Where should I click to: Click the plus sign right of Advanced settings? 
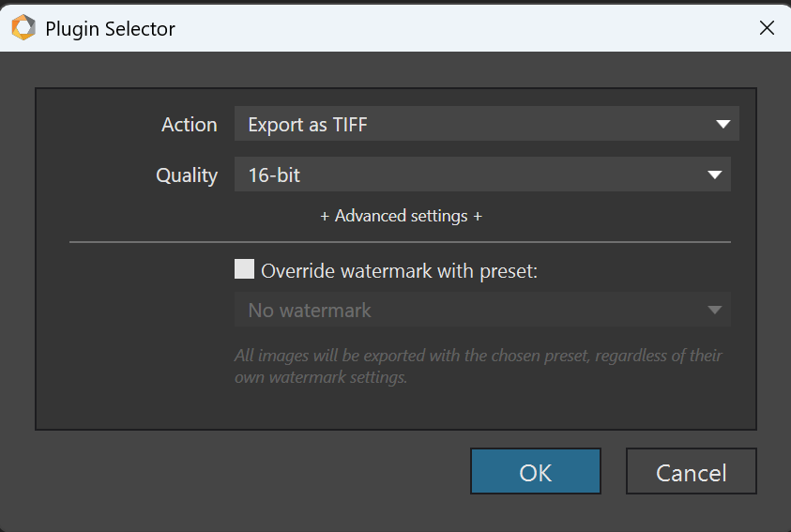478,217
